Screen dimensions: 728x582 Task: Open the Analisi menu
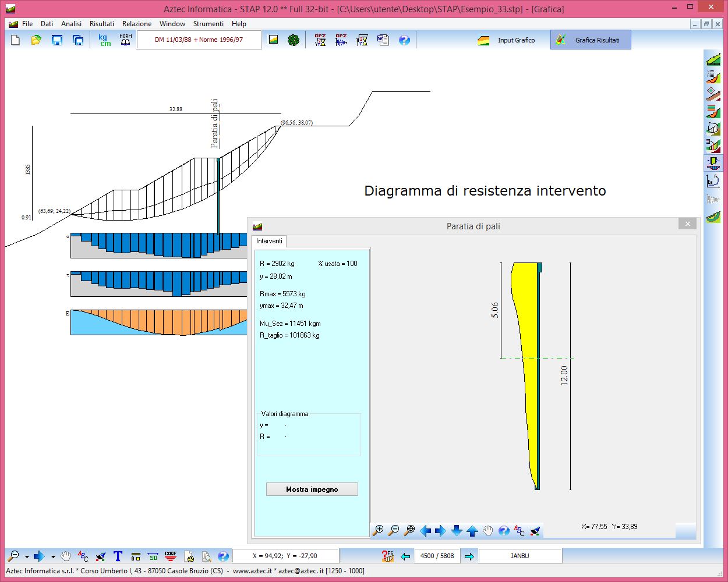tap(71, 24)
